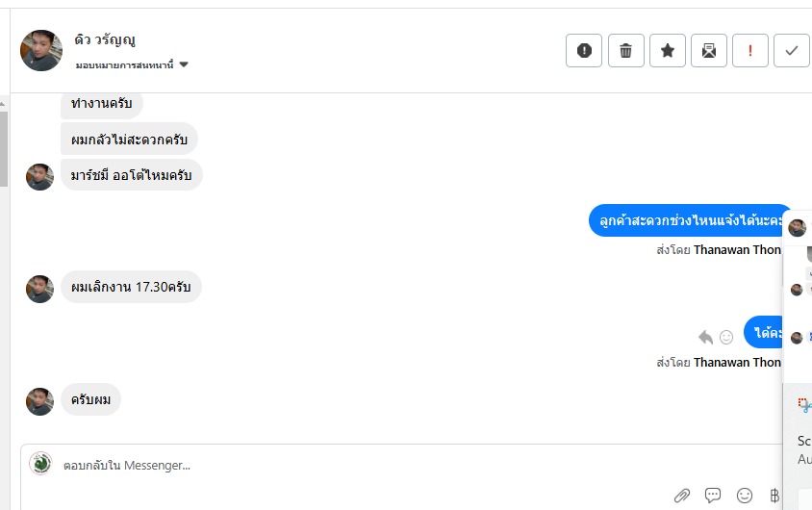Mark conversation done with checkmark button

[x=792, y=51]
